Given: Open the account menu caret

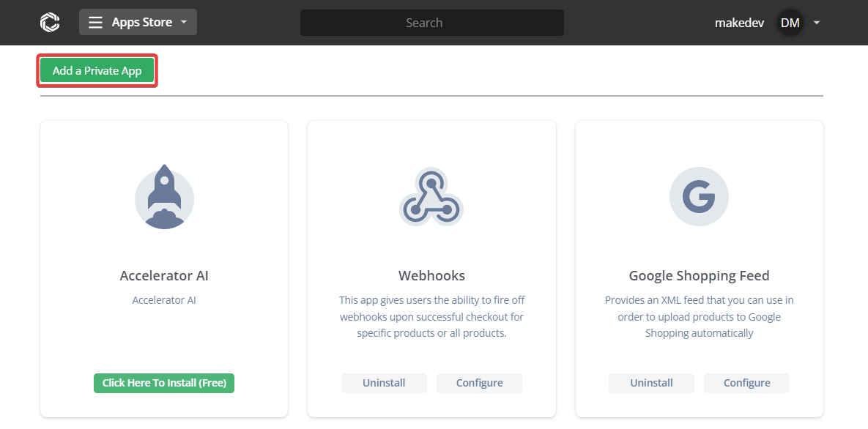Looking at the screenshot, I should tap(817, 23).
